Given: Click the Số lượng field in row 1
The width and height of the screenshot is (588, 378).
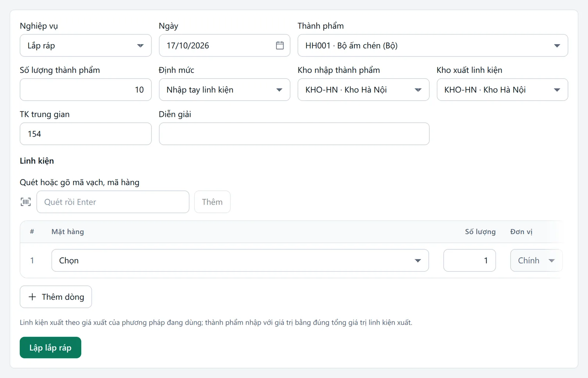Looking at the screenshot, I should point(469,260).
